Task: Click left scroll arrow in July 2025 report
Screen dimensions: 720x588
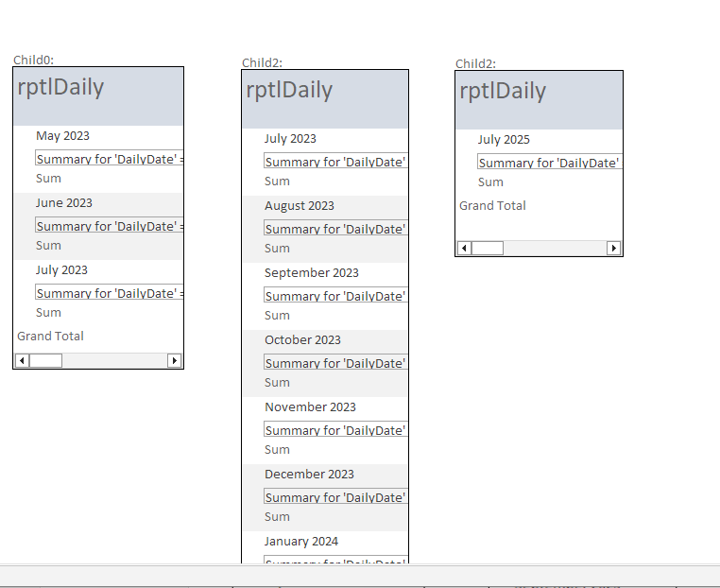Action: point(463,248)
